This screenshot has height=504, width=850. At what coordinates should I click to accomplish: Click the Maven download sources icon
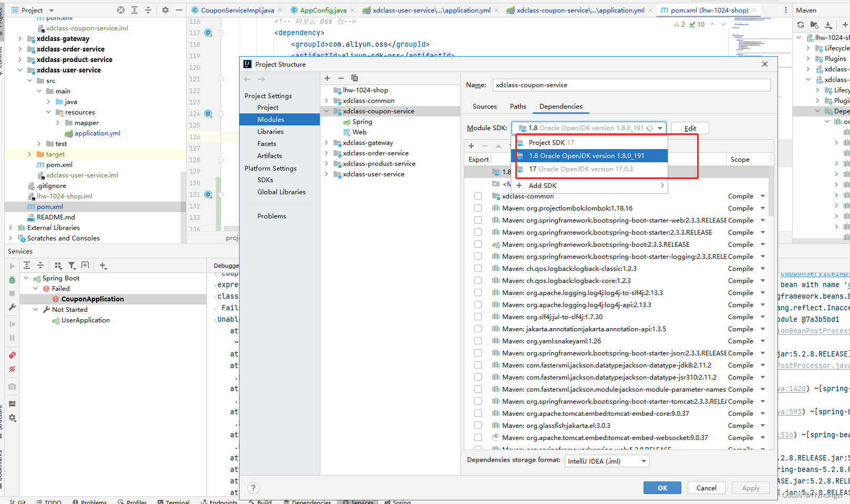click(x=828, y=25)
